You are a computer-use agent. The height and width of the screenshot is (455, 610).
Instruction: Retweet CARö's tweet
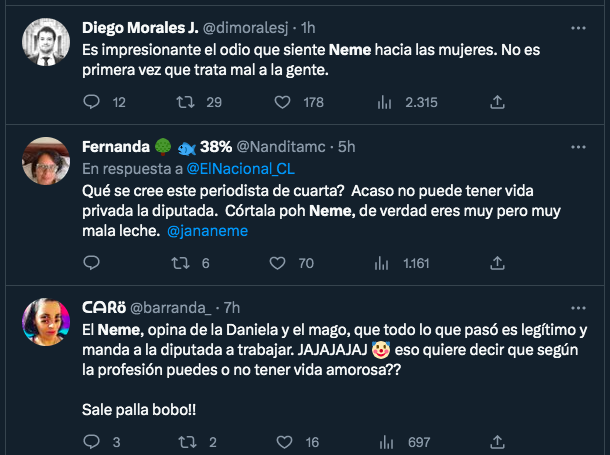[184, 441]
